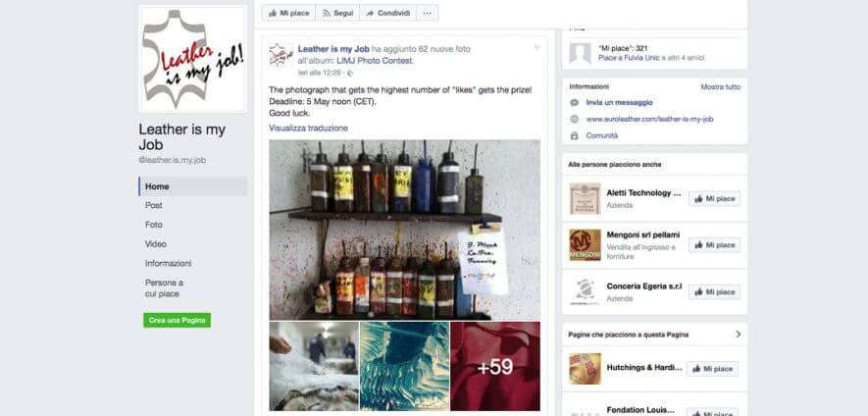Open the post options dropdown arrow
The image size is (868, 416).
[x=536, y=48]
